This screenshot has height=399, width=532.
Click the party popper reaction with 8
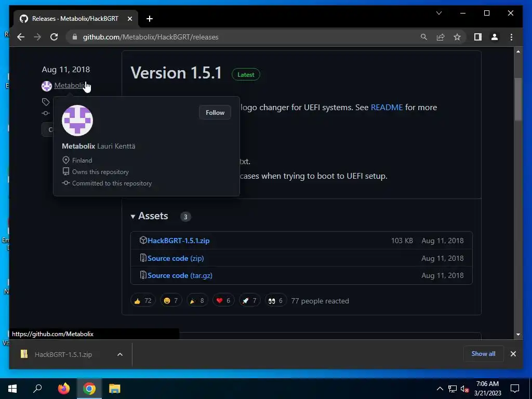197,301
